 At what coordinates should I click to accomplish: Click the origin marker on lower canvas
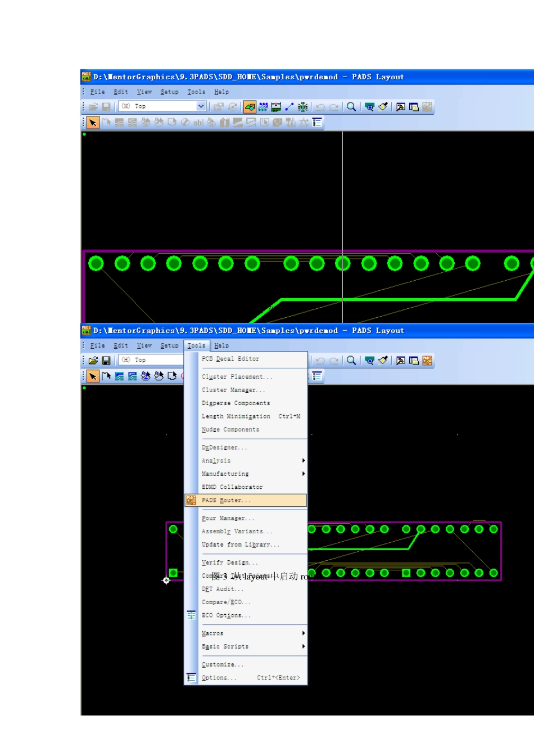pos(166,580)
